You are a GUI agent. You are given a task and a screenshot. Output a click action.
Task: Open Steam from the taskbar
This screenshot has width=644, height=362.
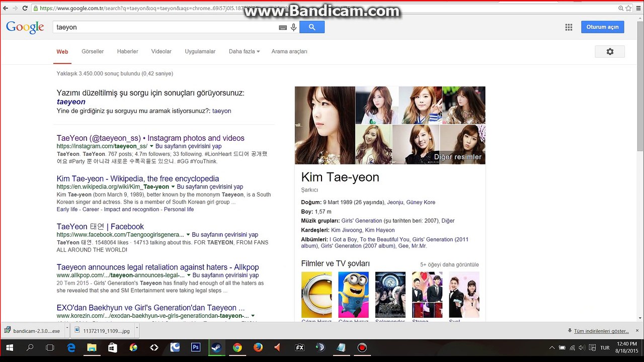click(x=216, y=347)
